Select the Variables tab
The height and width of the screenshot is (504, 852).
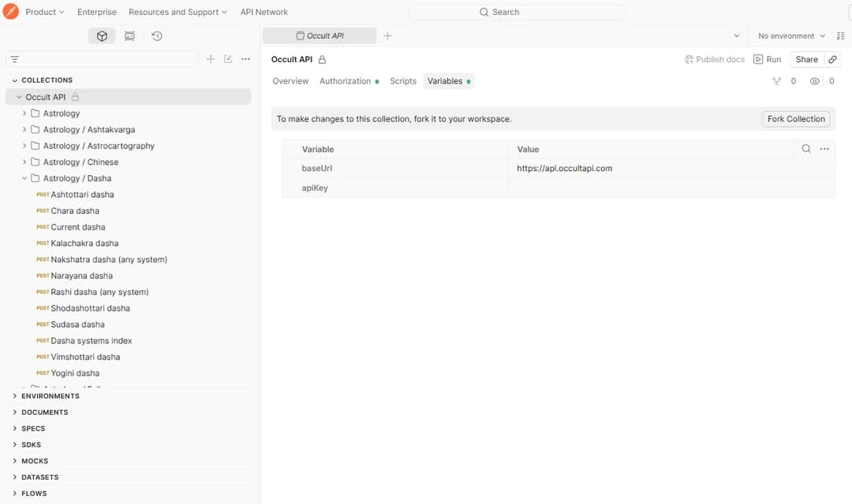click(x=449, y=81)
